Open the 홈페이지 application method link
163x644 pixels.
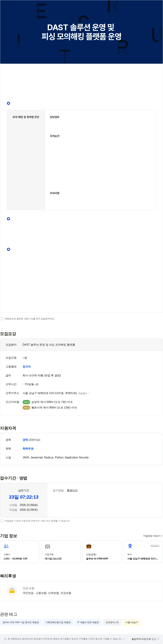[x=72, y=490]
